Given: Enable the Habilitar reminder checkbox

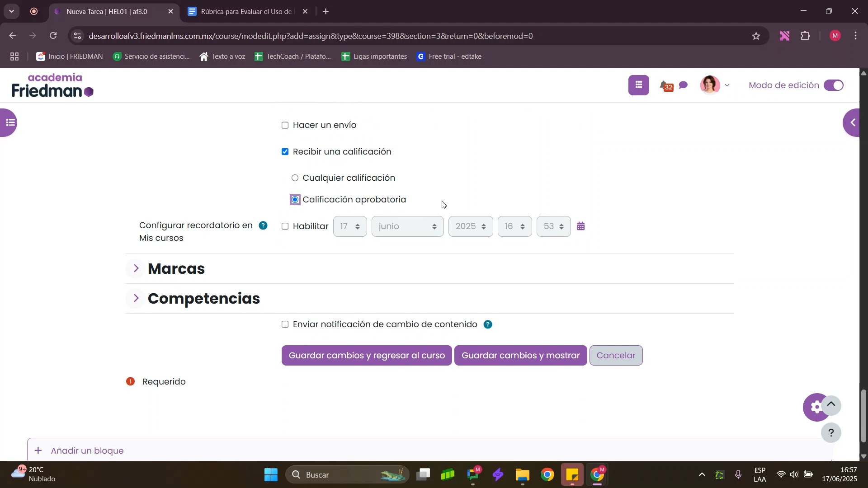Looking at the screenshot, I should 285,226.
